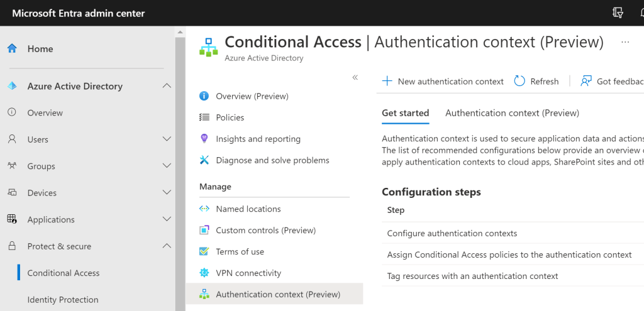Switch to Authentication context (Preview) tab

coord(512,113)
